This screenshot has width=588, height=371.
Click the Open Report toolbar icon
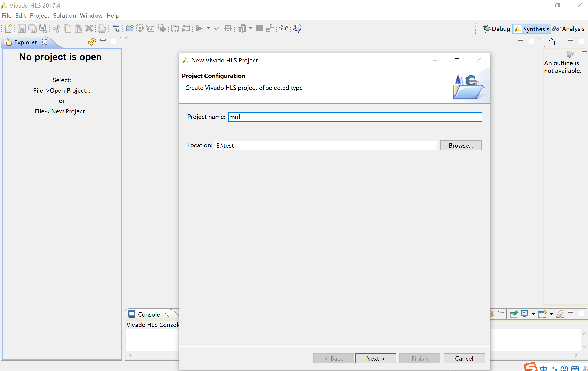pos(242,28)
